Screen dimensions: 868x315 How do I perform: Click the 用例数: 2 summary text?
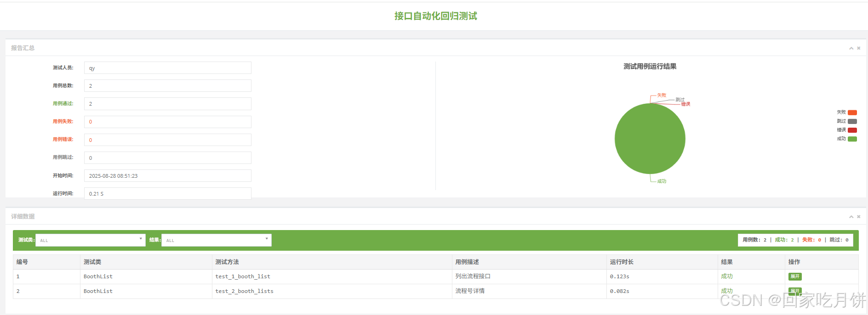754,240
